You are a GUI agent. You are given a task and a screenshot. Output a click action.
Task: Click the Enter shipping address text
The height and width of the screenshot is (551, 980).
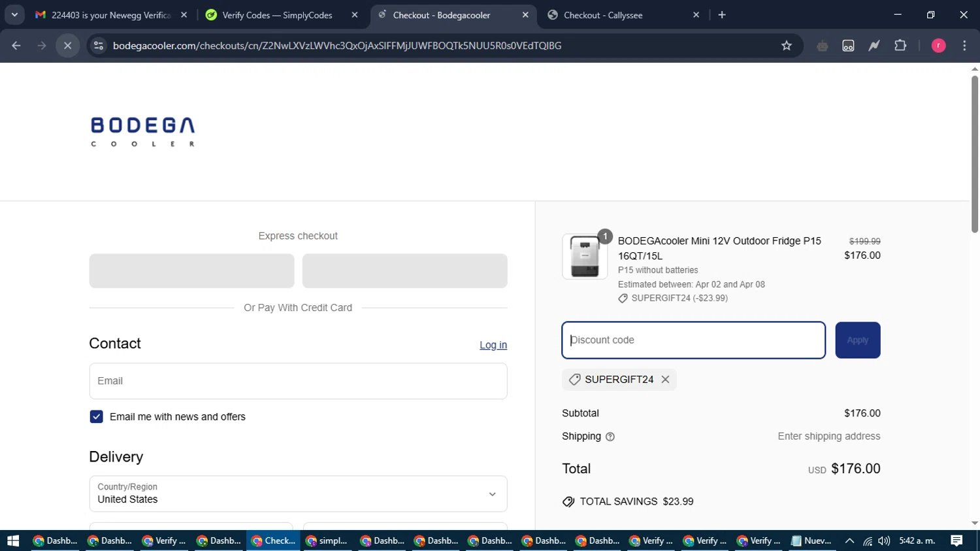point(828,436)
